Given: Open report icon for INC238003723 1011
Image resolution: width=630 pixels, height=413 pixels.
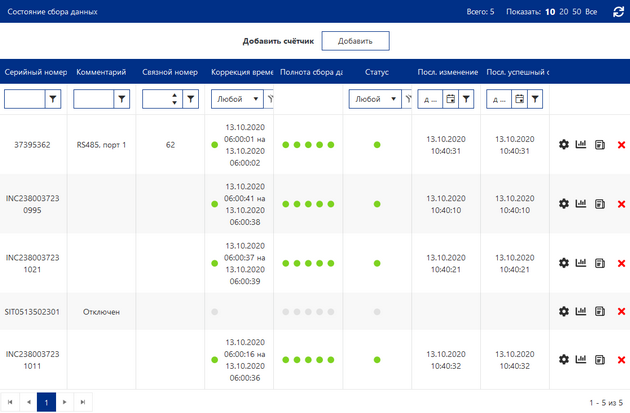Looking at the screenshot, I should pyautogui.click(x=600, y=360).
